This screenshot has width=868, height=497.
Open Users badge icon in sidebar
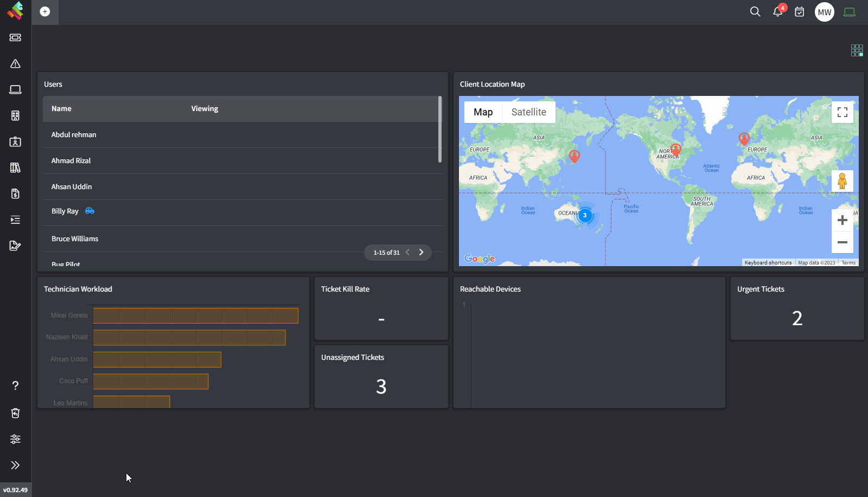(x=15, y=141)
